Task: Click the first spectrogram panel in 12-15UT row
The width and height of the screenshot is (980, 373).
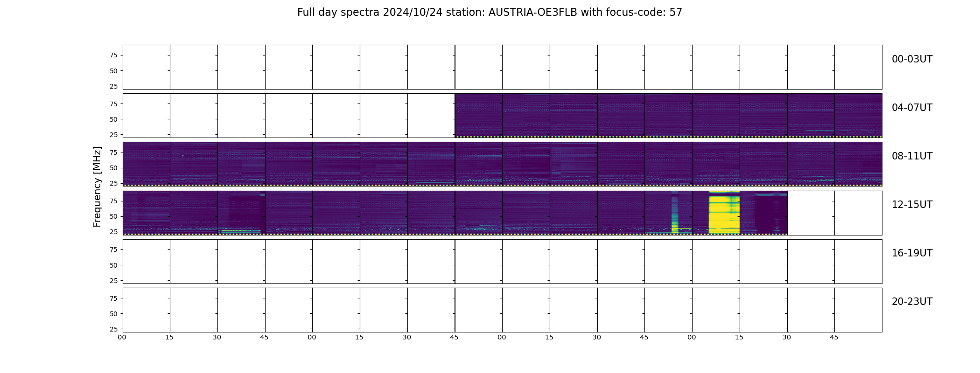Action: (146, 213)
